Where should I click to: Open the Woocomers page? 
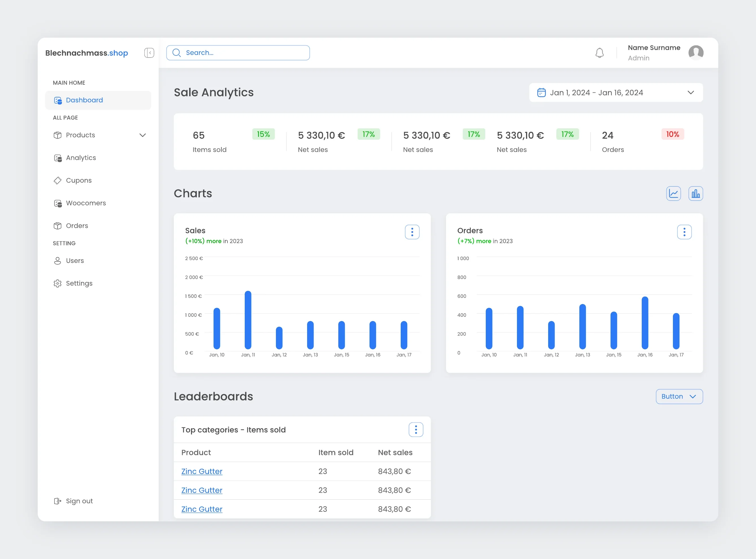[98, 203]
